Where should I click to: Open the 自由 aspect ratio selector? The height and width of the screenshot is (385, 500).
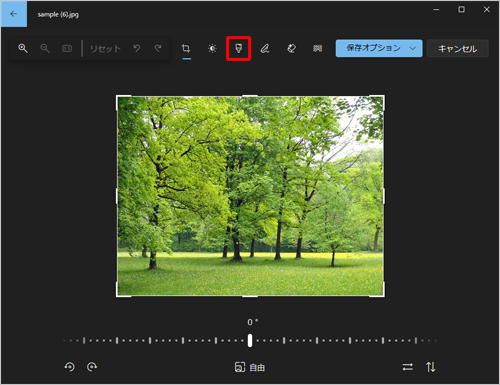click(250, 367)
